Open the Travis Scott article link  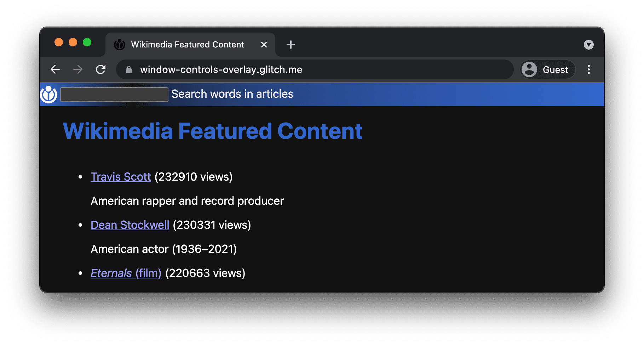pyautogui.click(x=121, y=176)
